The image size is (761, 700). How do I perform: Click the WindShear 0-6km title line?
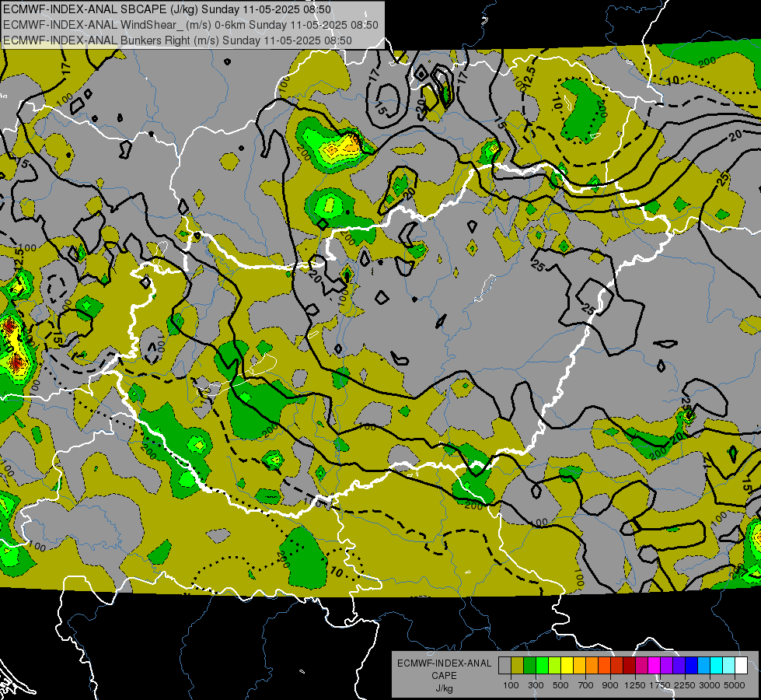coord(190,25)
